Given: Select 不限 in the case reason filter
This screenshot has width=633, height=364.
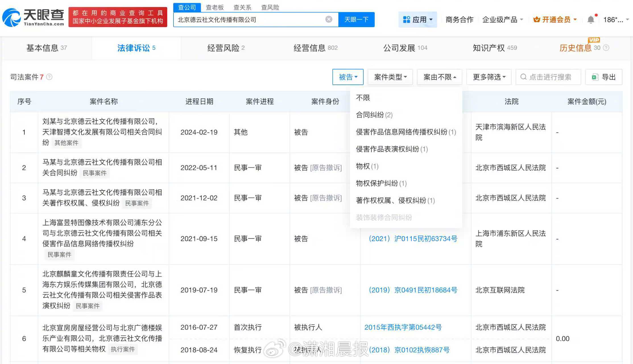Looking at the screenshot, I should click(x=363, y=98).
